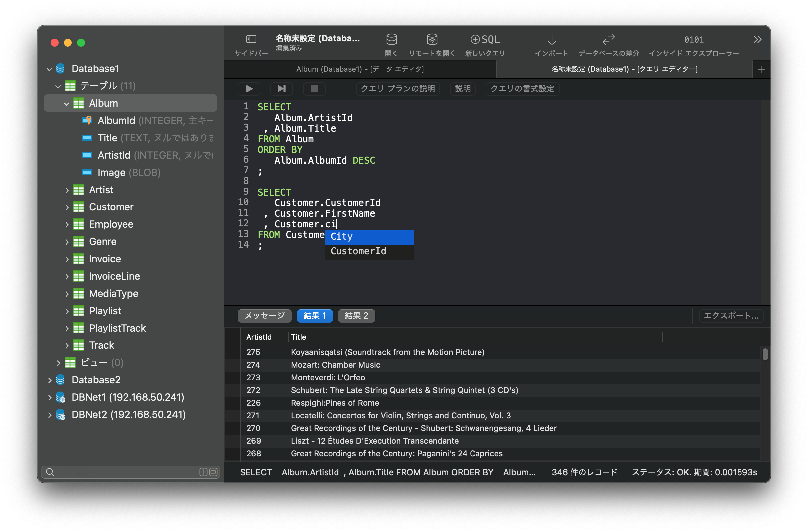Click the Database2 database icon
This screenshot has height=532, width=808.
(x=61, y=380)
